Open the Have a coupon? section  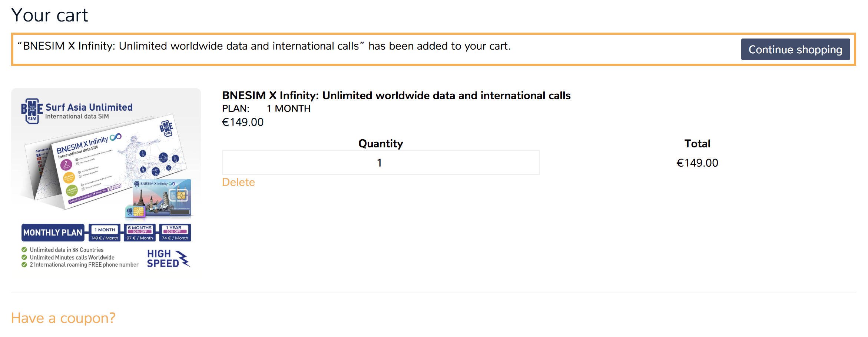click(63, 318)
